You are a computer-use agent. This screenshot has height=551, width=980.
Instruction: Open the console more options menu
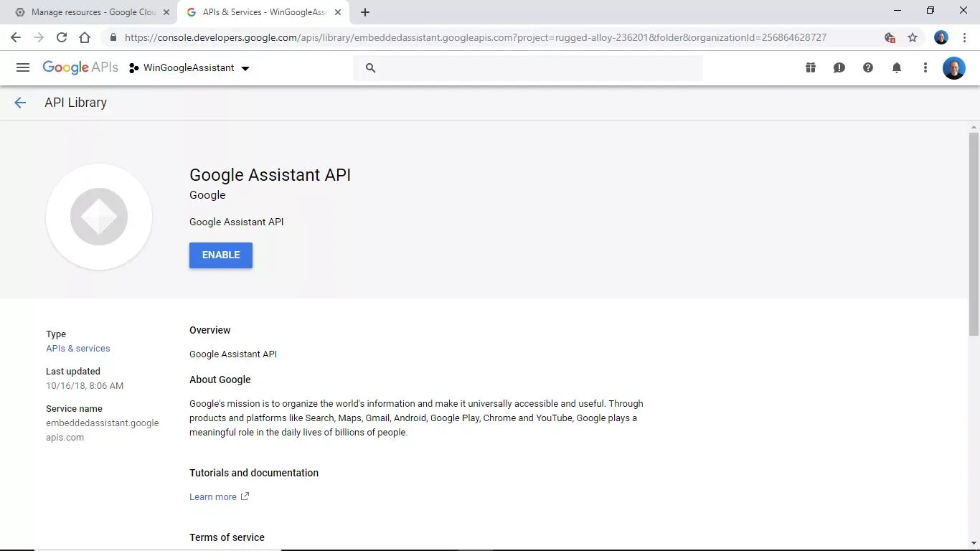tap(925, 67)
